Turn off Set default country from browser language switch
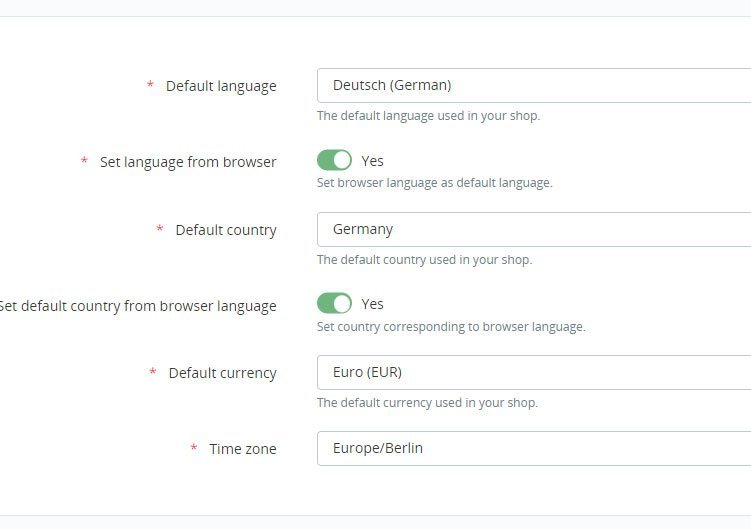This screenshot has width=751, height=529. click(x=335, y=303)
